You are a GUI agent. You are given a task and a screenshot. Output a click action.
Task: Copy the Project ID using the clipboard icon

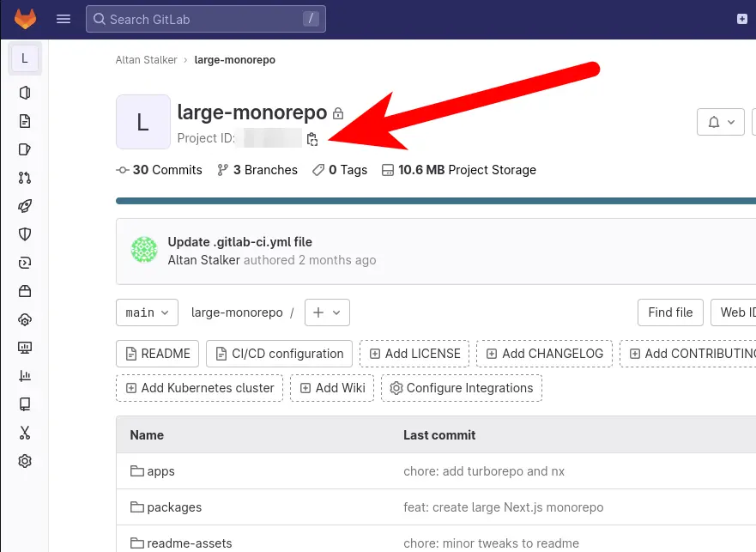312,139
